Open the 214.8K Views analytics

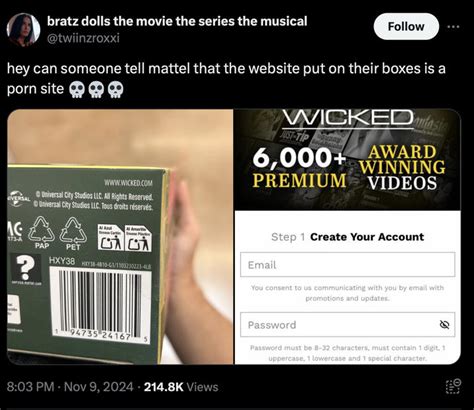tap(181, 387)
